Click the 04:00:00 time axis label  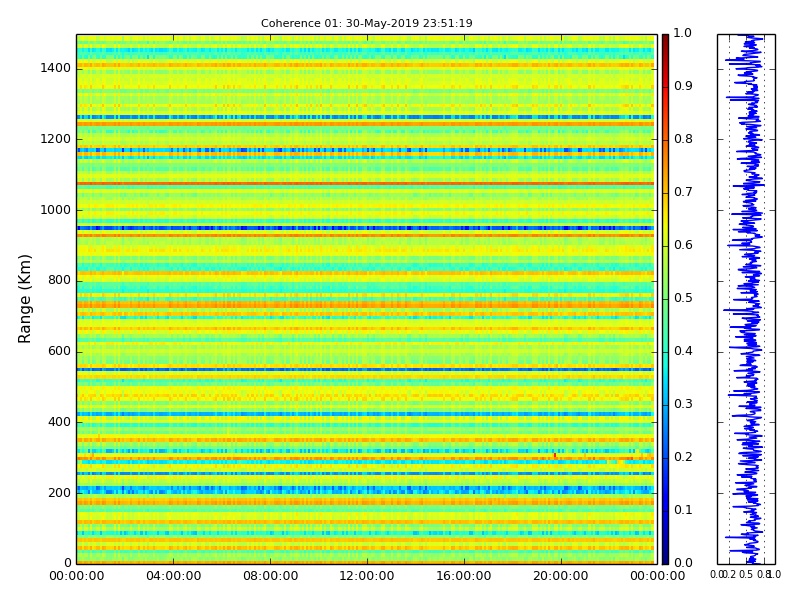(x=173, y=577)
